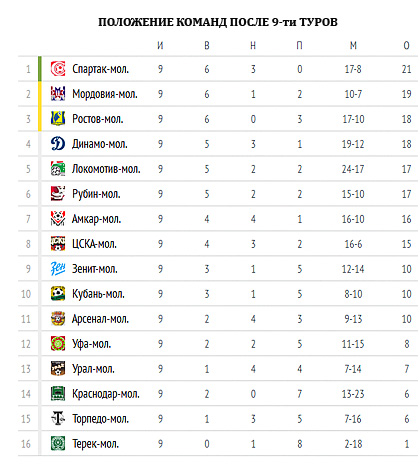Click the Терек-мол. green crest

(58, 444)
